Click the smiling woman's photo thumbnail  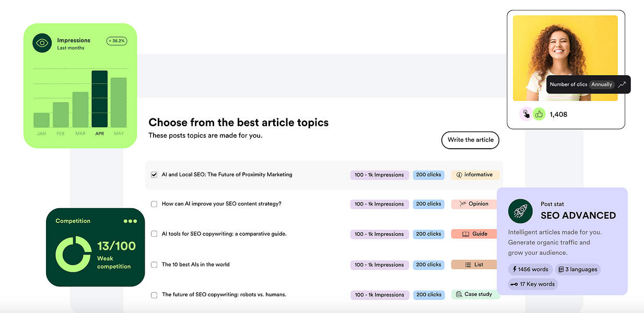point(566,57)
